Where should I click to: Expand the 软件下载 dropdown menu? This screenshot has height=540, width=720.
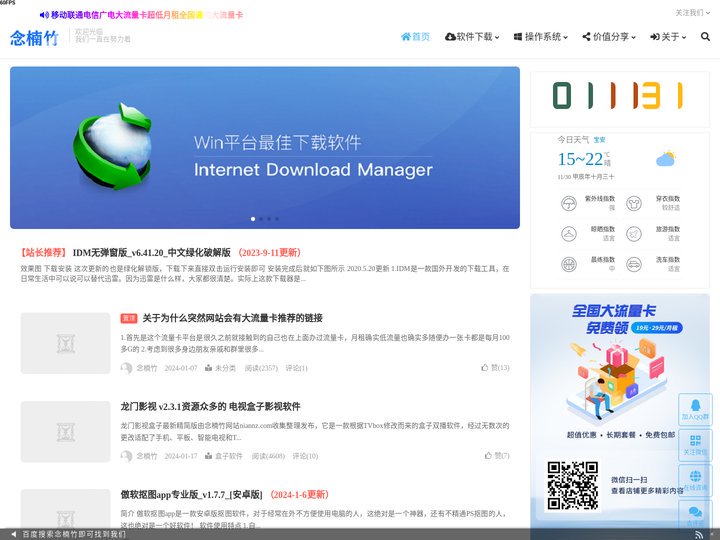472,37
